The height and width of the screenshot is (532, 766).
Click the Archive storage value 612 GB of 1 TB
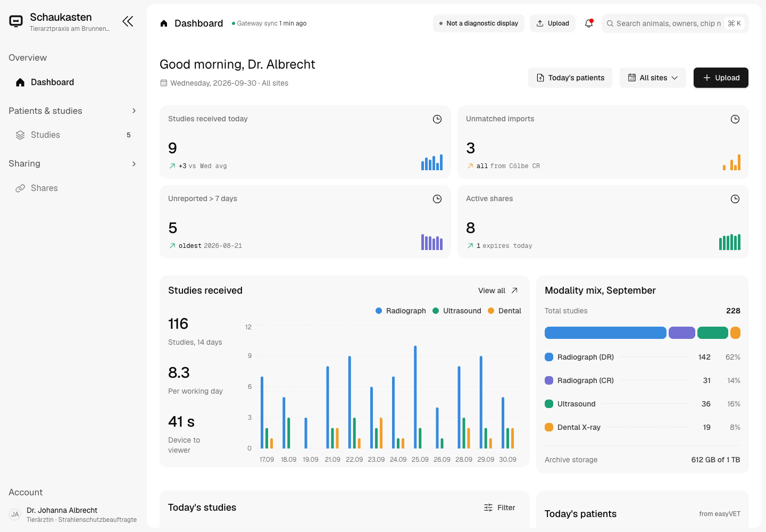tap(715, 460)
